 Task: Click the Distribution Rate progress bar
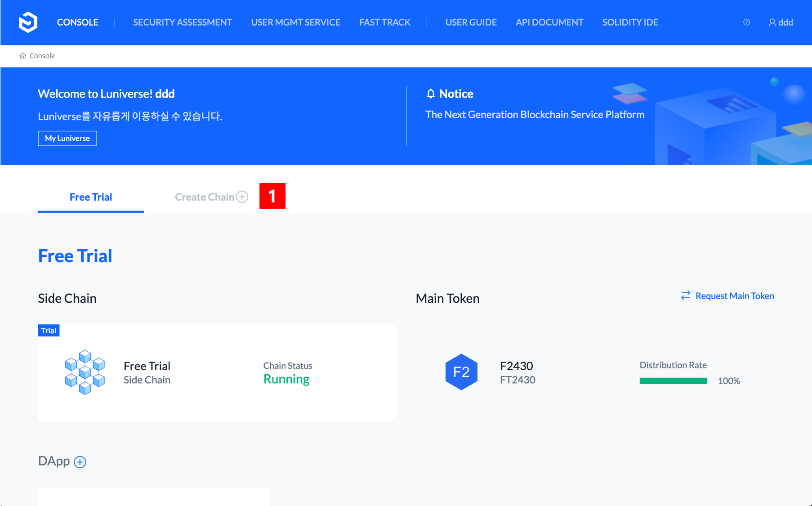click(x=673, y=381)
